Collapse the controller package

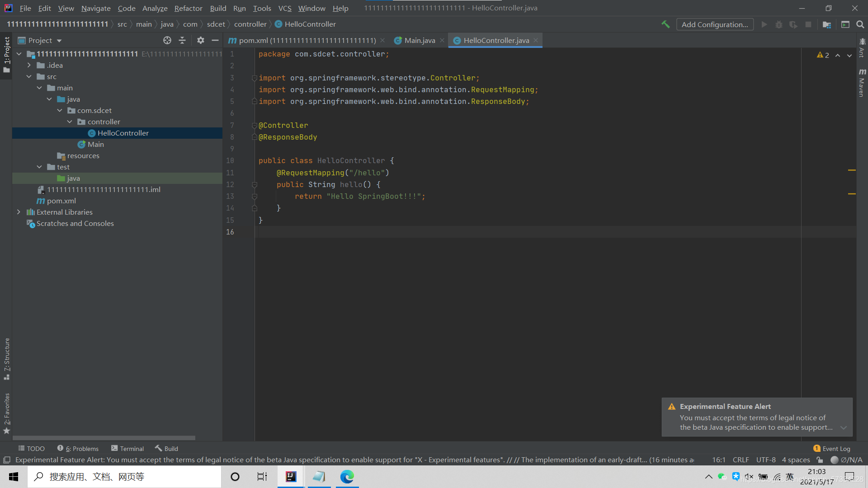(x=70, y=122)
